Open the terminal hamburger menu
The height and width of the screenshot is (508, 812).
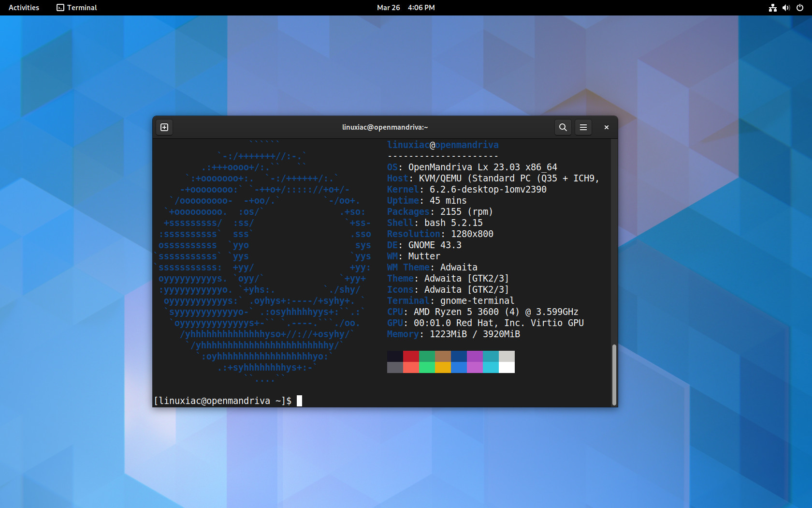(583, 127)
